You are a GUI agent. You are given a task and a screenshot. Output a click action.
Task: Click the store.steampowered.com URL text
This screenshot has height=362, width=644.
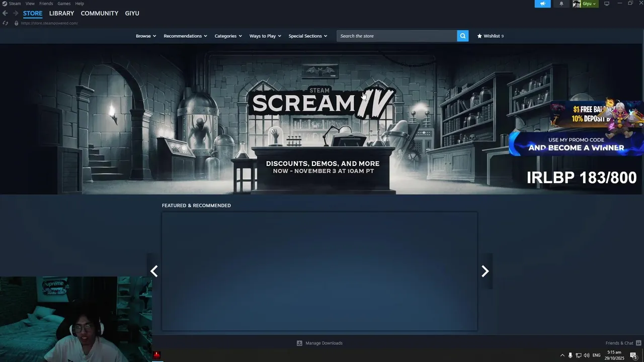pos(49,23)
